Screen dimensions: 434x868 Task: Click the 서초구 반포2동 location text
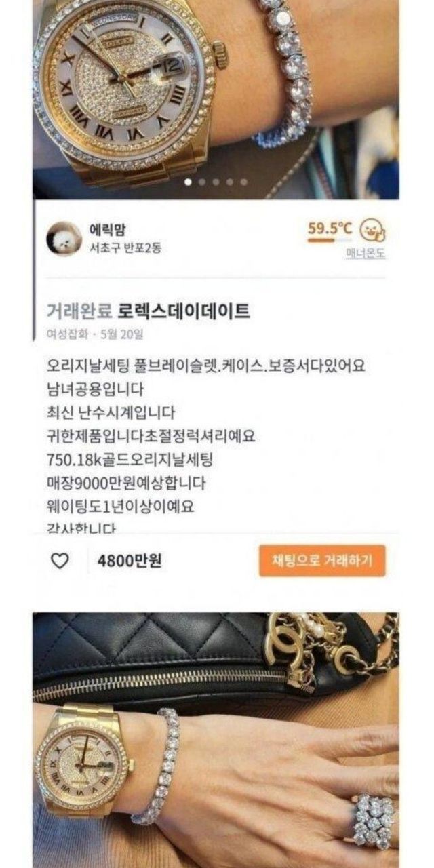tap(126, 248)
